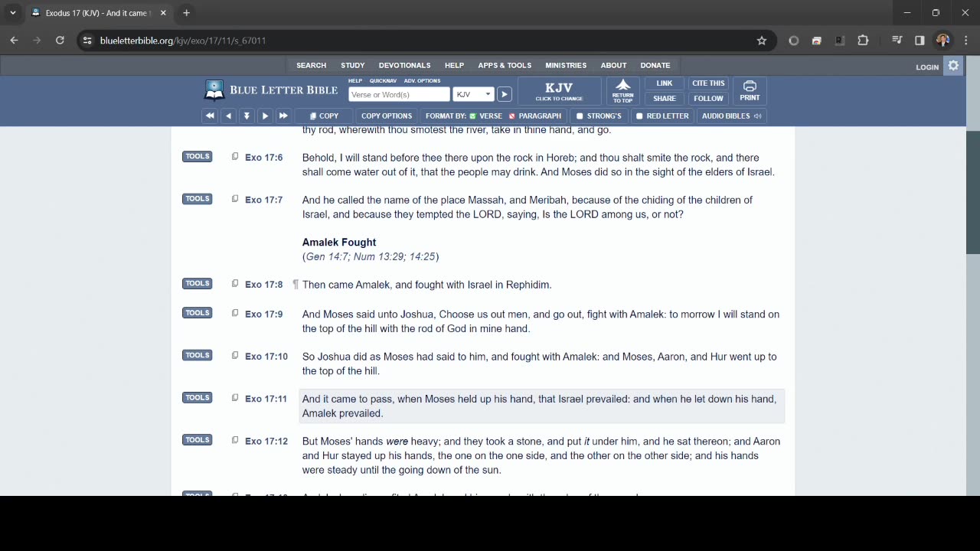Open Audio Bibles speaker option
This screenshot has width=980, height=551.
[x=731, y=116]
